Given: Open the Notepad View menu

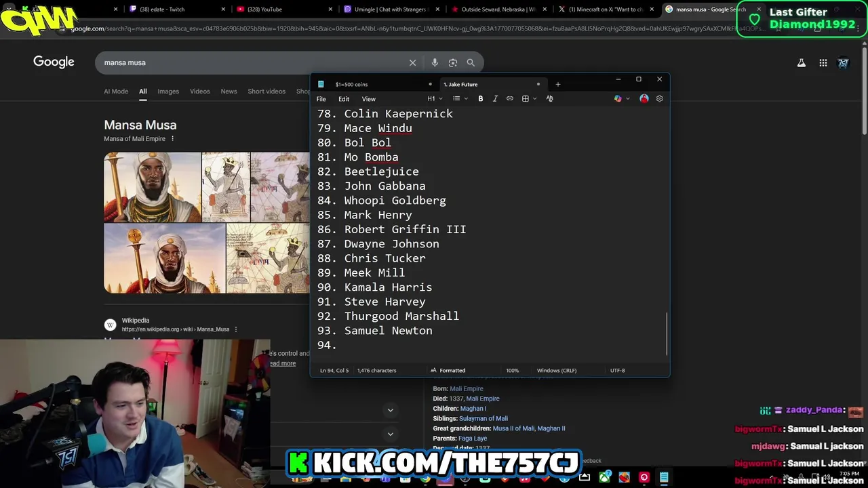Looking at the screenshot, I should coord(368,99).
